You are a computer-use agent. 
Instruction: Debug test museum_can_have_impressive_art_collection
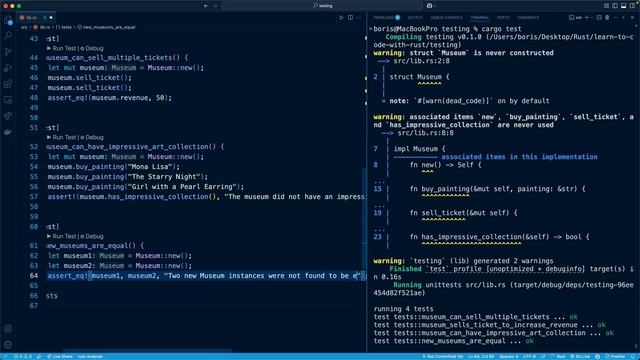pos(92,137)
